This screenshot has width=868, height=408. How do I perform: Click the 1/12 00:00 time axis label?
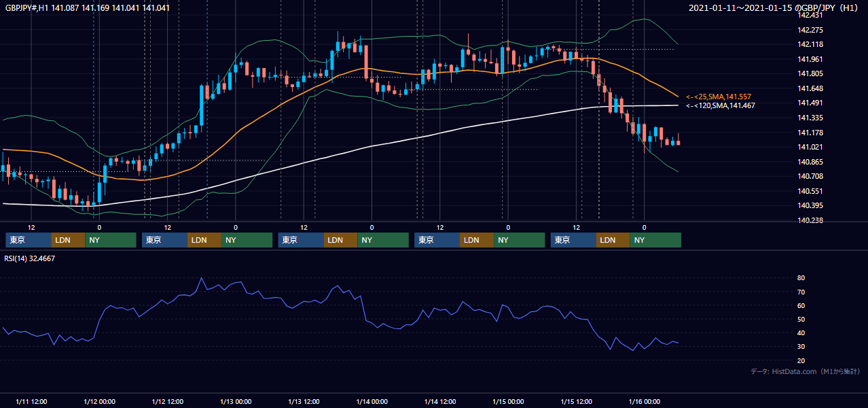(x=99, y=402)
